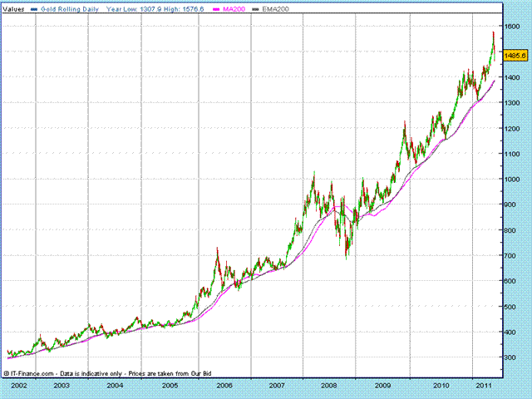Click the gray EMA200 legend marker
This screenshot has height=399, width=532.
pyautogui.click(x=254, y=7)
